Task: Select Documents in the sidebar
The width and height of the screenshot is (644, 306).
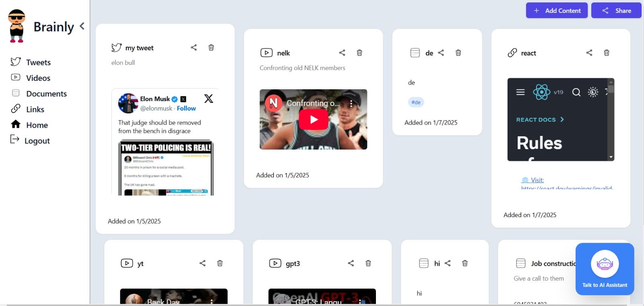Action: point(46,94)
